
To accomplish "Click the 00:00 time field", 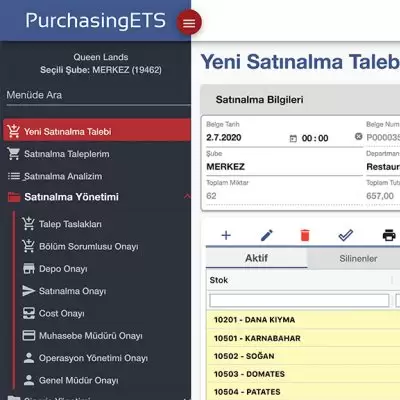I will [315, 138].
